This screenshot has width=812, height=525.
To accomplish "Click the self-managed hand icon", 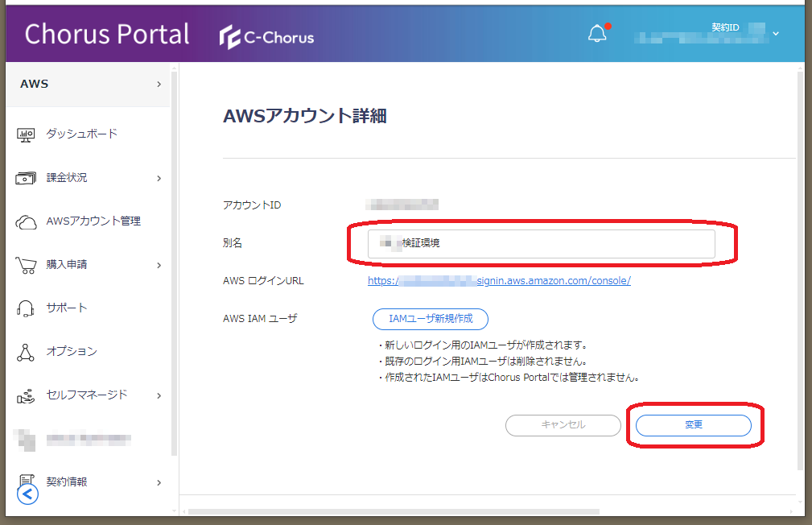I will point(26,395).
